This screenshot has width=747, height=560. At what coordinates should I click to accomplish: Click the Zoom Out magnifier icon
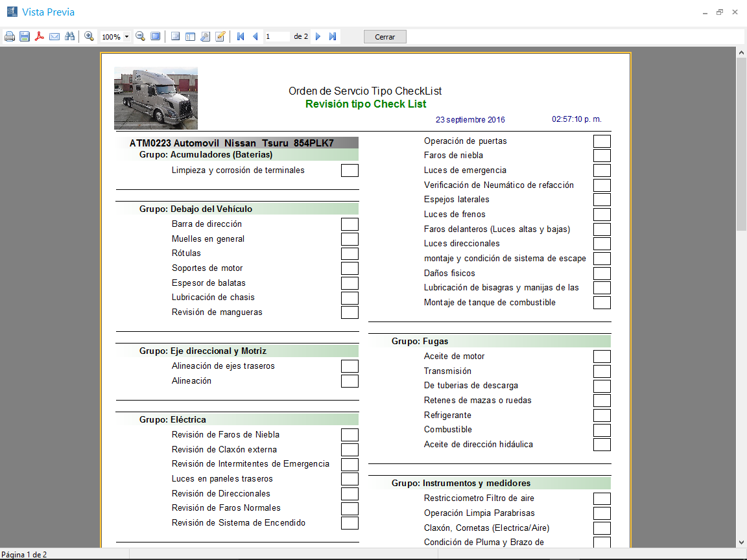point(140,36)
